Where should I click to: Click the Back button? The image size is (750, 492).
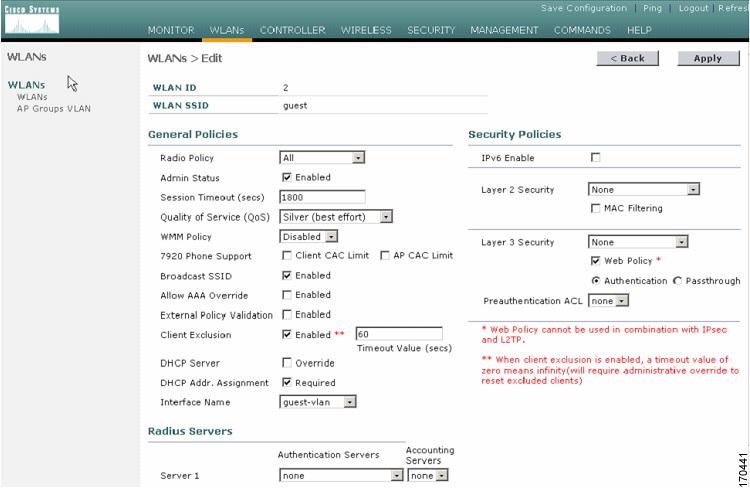tap(628, 58)
